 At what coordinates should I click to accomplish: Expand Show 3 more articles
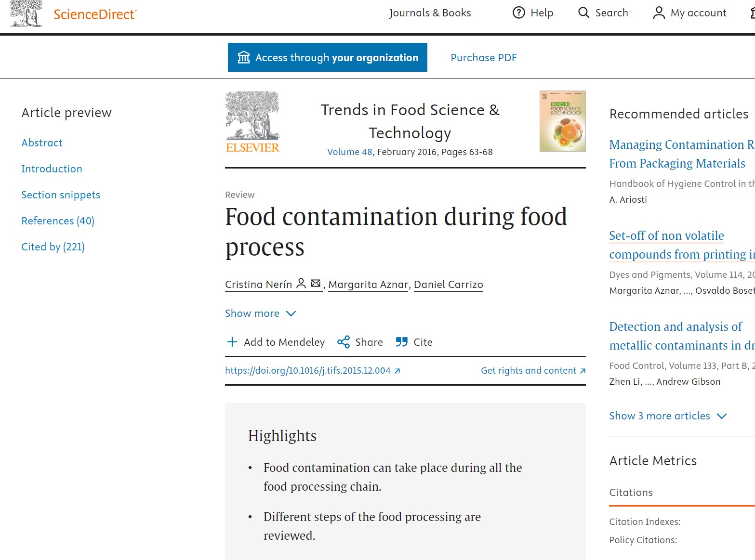(669, 416)
